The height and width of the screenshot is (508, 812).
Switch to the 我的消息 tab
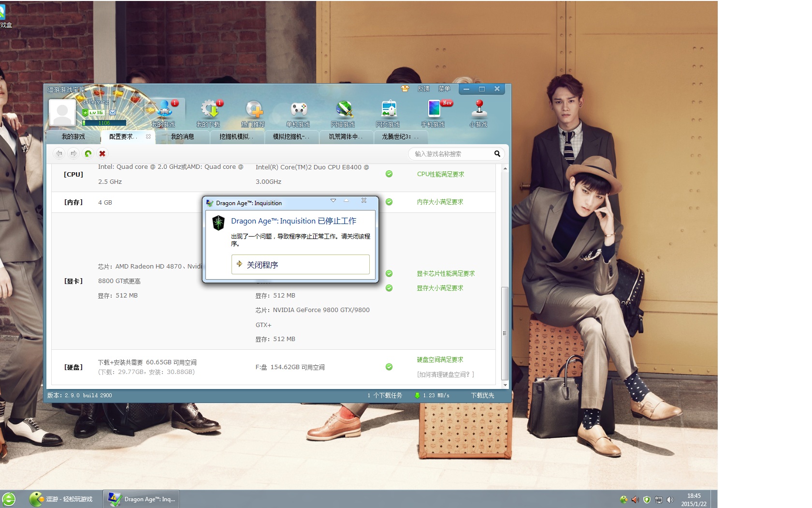(182, 137)
